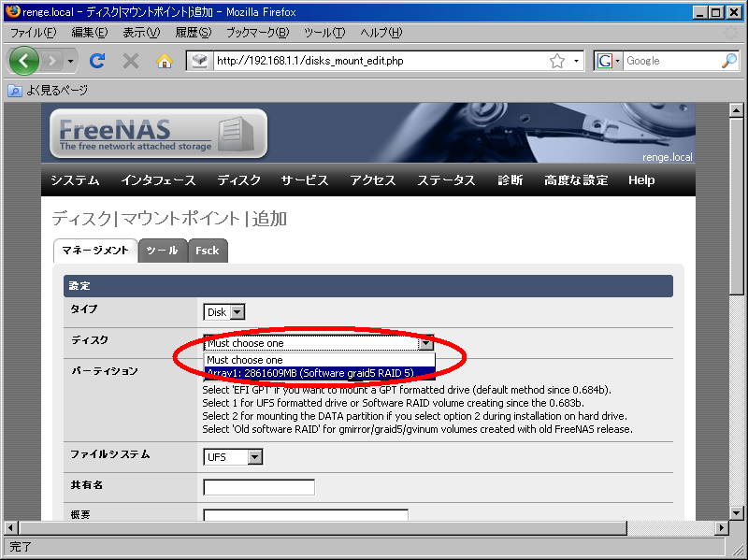
Task: Select Array1 2861609MB graid5 RAID 5 option
Action: (x=320, y=373)
